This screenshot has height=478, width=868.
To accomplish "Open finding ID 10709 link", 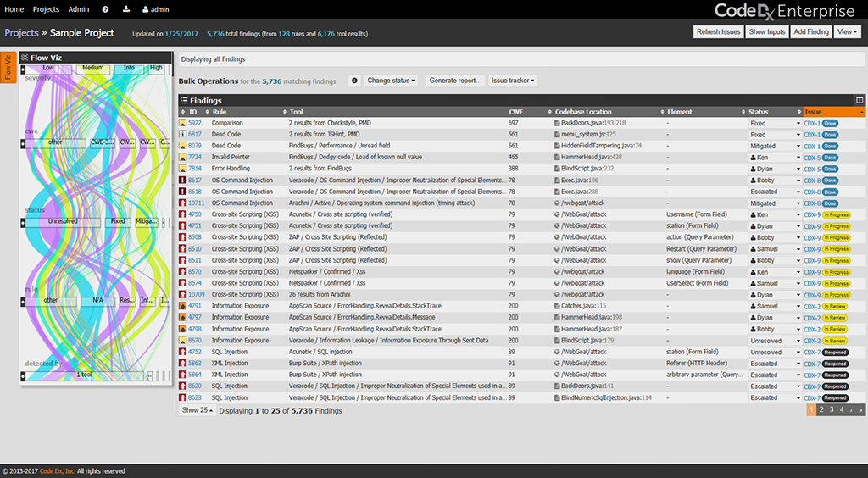I will [197, 294].
